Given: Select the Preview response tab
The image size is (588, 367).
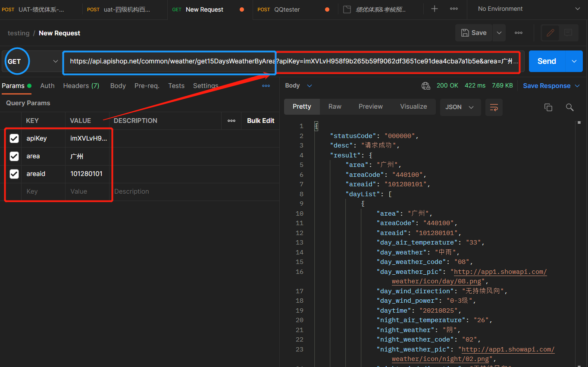Looking at the screenshot, I should [x=371, y=107].
